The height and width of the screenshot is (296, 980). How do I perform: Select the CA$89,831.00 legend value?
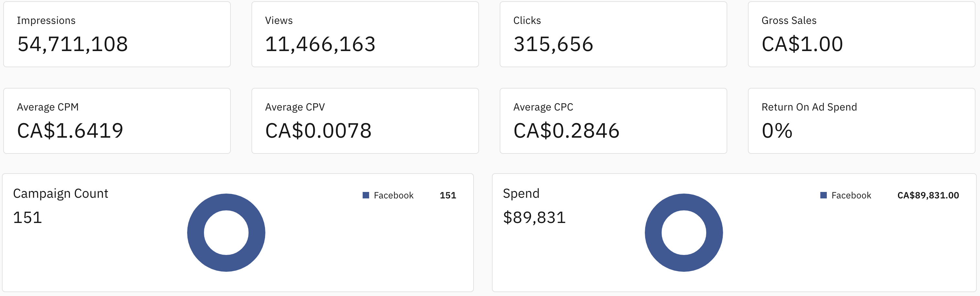(928, 195)
